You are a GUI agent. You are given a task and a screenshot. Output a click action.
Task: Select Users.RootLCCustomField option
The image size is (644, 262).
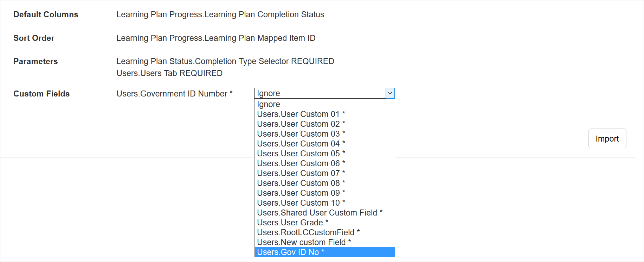click(308, 232)
